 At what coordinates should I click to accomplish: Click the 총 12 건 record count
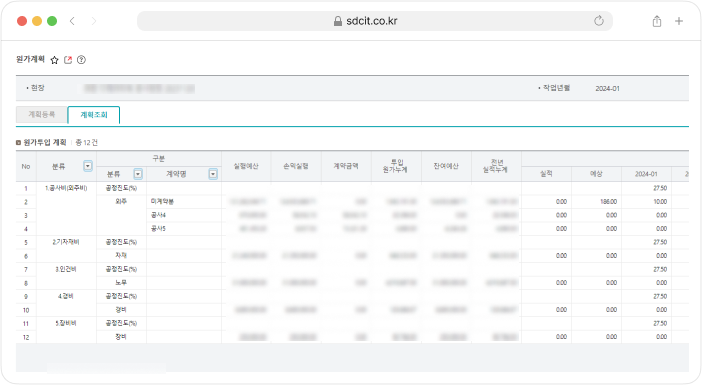tap(86, 142)
